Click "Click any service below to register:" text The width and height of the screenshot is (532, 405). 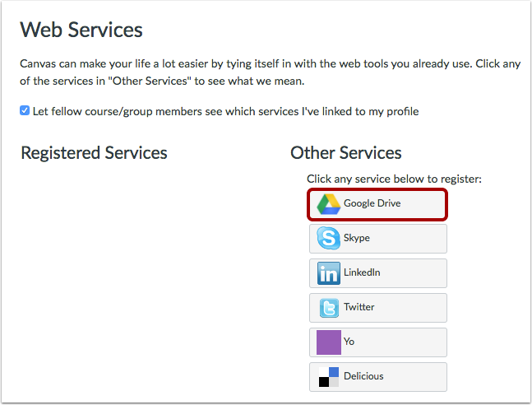(x=394, y=179)
